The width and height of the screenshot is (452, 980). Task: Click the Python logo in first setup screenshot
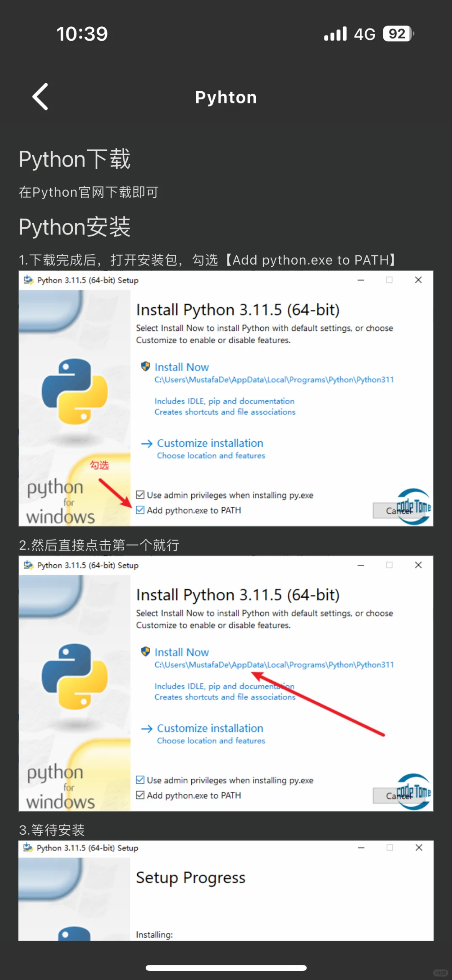pyautogui.click(x=74, y=391)
